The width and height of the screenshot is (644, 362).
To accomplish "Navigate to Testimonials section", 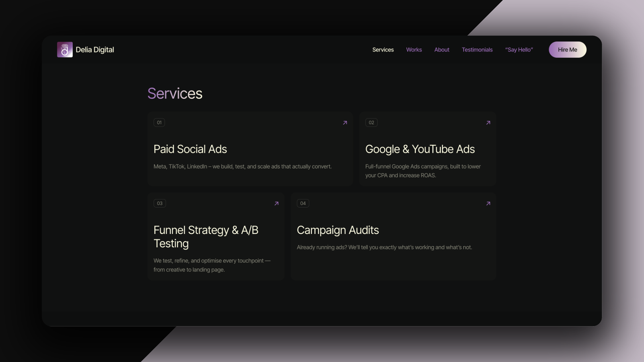I will pyautogui.click(x=477, y=50).
